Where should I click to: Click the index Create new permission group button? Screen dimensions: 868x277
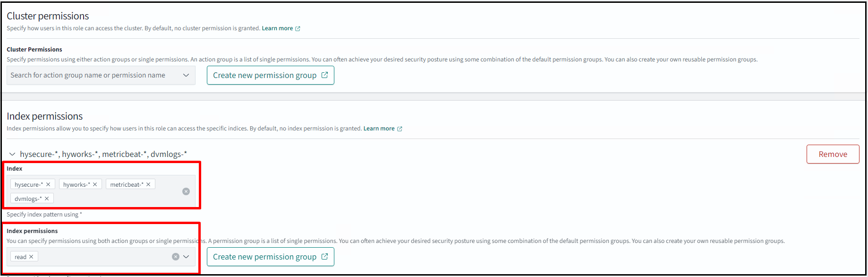270,257
